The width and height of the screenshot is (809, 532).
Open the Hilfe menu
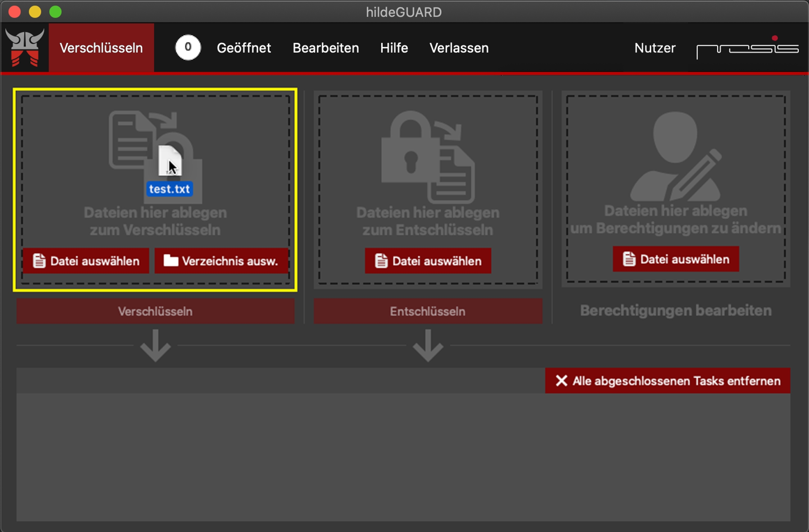coord(394,48)
